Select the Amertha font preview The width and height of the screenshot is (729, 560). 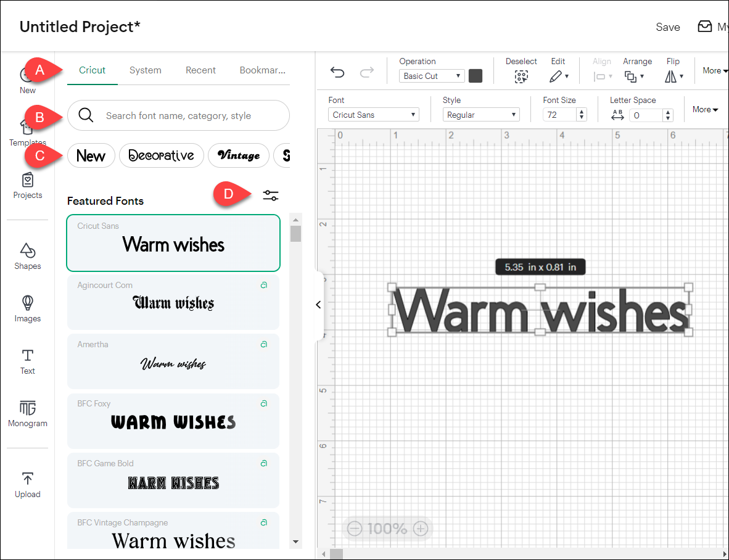(x=173, y=361)
